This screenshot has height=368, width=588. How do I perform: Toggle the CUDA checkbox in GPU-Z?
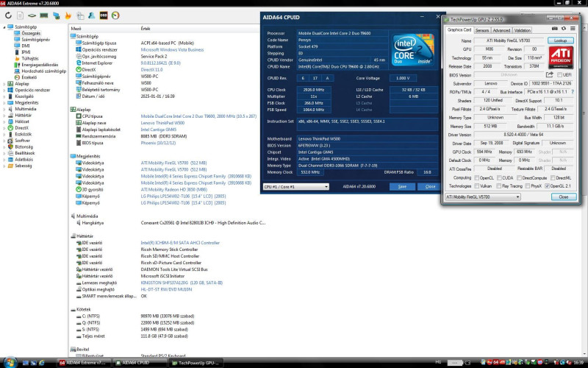[500, 177]
